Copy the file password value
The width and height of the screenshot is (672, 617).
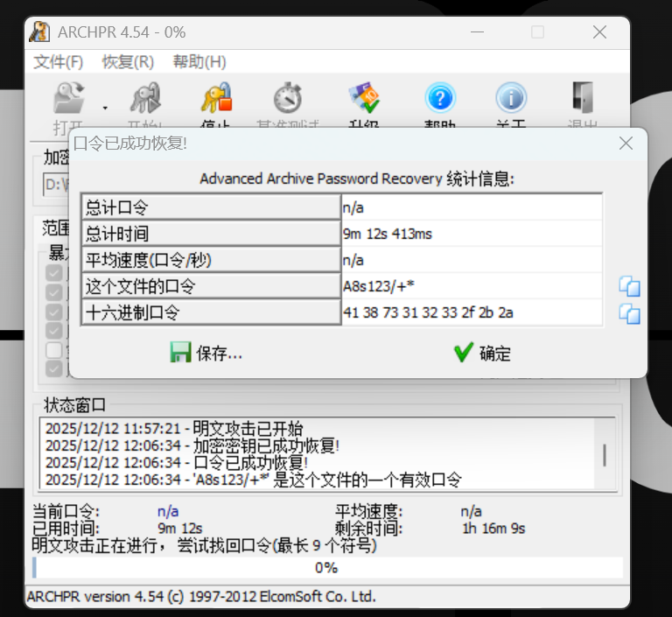[x=630, y=286]
